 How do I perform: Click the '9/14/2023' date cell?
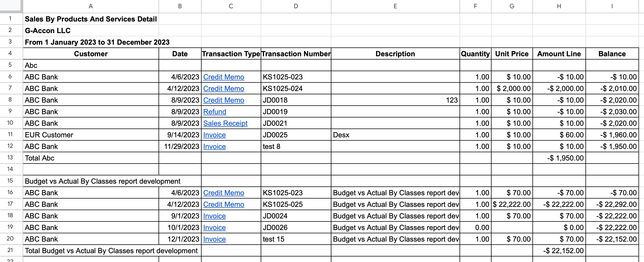tap(180, 135)
